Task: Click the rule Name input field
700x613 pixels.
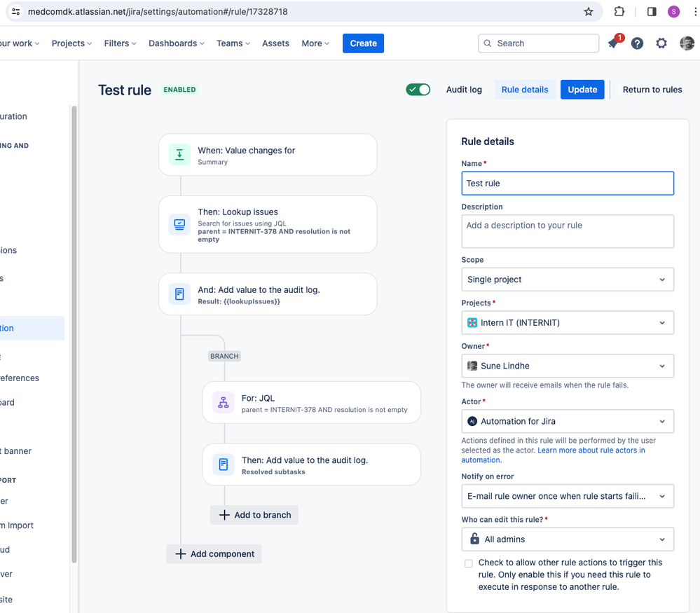Action: click(x=568, y=184)
